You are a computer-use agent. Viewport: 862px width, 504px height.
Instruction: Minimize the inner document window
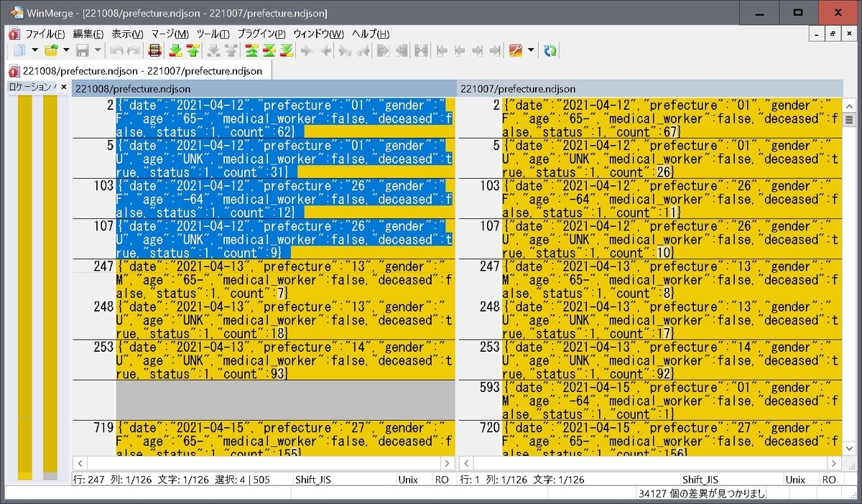pos(818,34)
